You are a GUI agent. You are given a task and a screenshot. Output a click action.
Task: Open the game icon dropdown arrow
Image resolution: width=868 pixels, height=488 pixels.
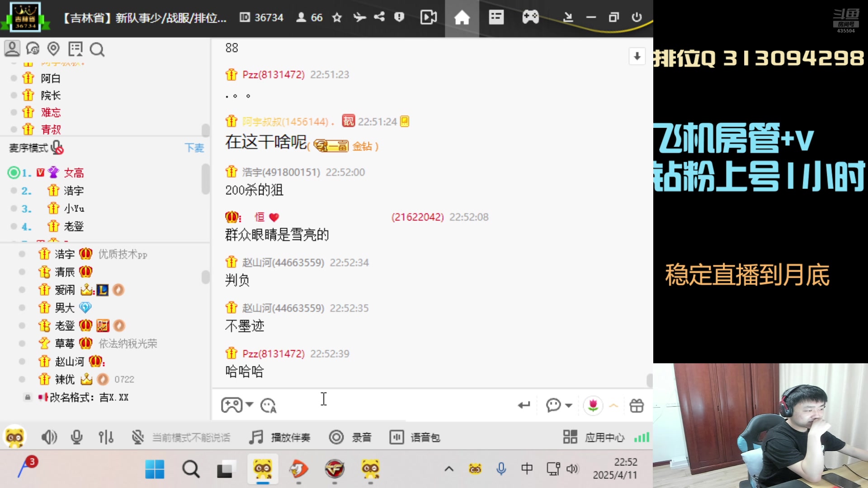(x=250, y=405)
